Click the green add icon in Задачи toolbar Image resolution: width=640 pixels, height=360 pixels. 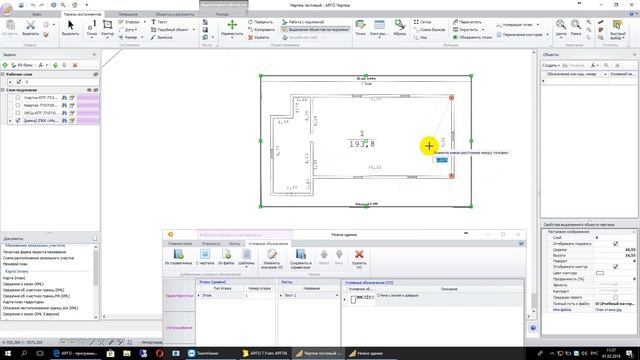[x=5, y=65]
